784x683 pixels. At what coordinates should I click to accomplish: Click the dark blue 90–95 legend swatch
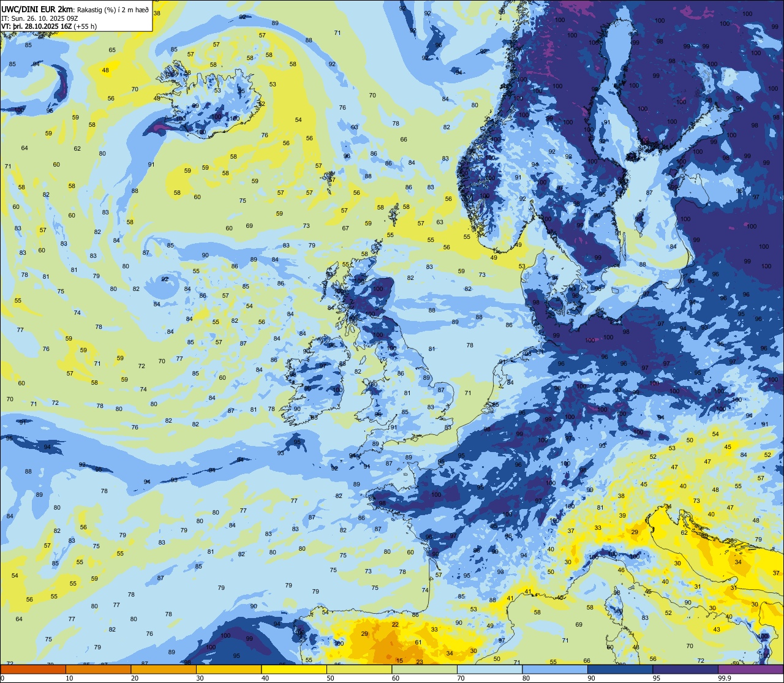[620, 669]
